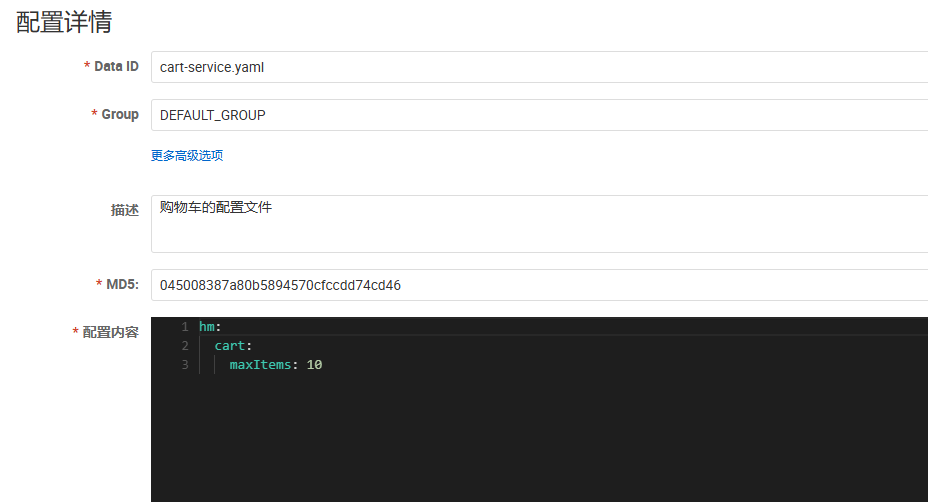Screen dimensions: 928x502
Task: Click the Group field label
Action: point(120,115)
